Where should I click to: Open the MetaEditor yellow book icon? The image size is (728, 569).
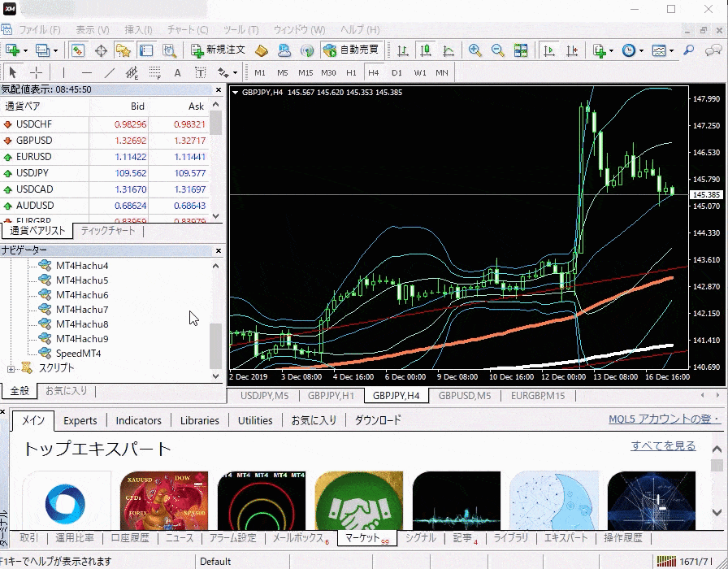(x=262, y=50)
